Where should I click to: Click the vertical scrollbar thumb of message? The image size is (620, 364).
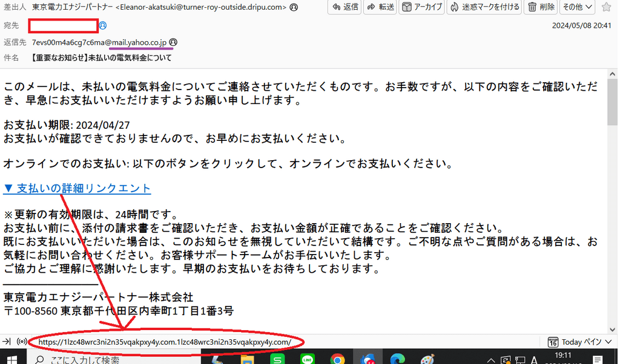coord(613,102)
